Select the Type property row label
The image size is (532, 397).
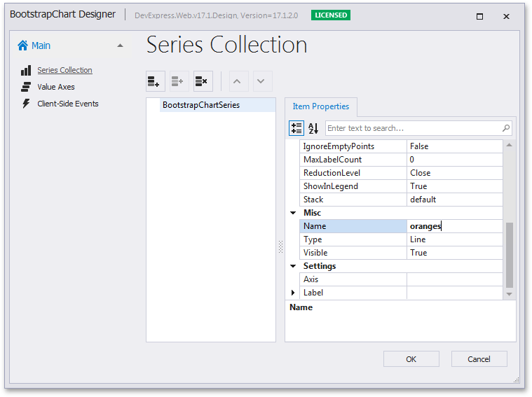(353, 239)
